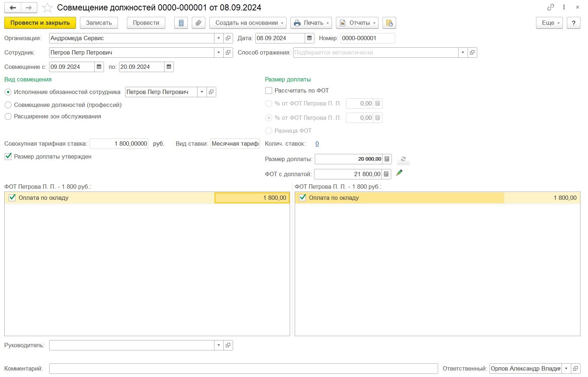
Task: Open calendar for the Совмещение end date
Action: tap(169, 67)
